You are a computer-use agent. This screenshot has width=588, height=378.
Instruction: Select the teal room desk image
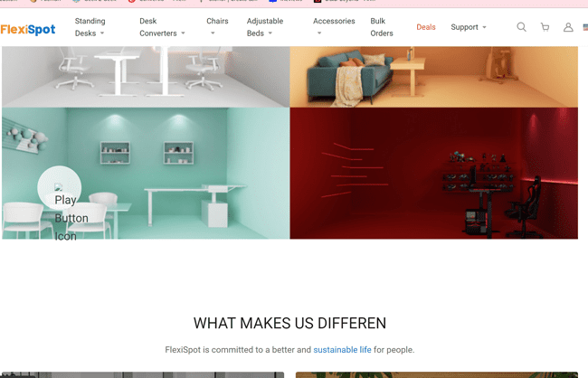[x=146, y=174]
